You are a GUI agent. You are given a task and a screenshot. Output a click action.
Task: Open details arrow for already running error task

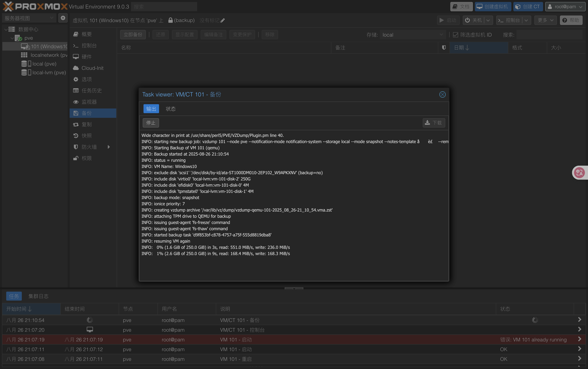tap(579, 339)
